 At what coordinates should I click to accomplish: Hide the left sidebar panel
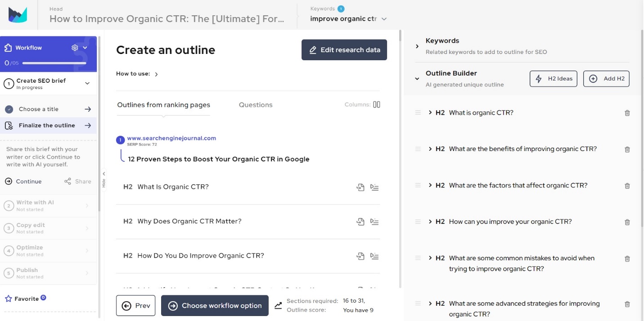pos(104,178)
